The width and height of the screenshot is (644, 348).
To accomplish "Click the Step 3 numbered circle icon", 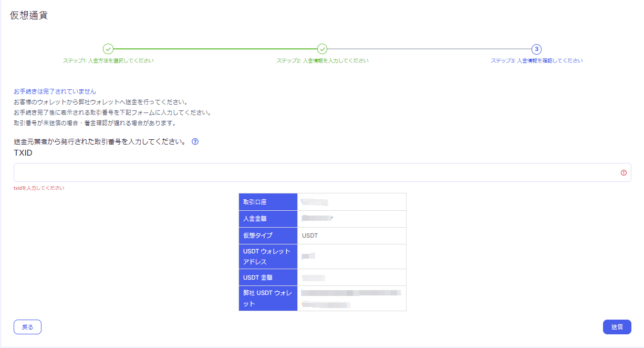I will [x=536, y=49].
